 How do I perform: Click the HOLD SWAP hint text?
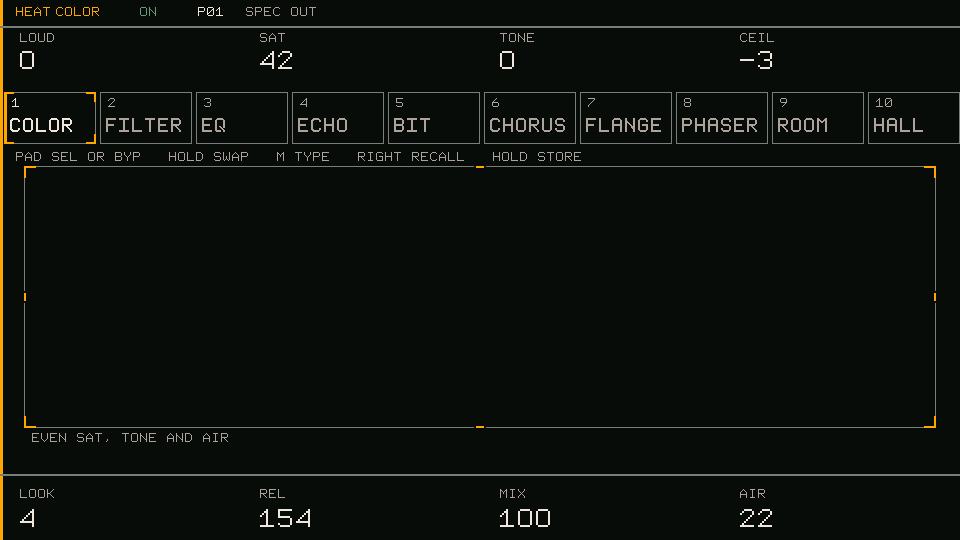coord(208,157)
